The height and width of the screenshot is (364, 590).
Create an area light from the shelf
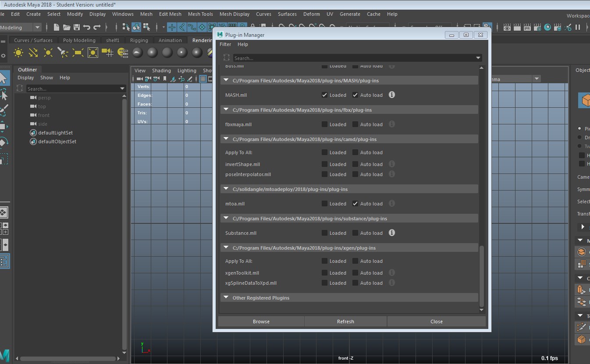tap(78, 53)
